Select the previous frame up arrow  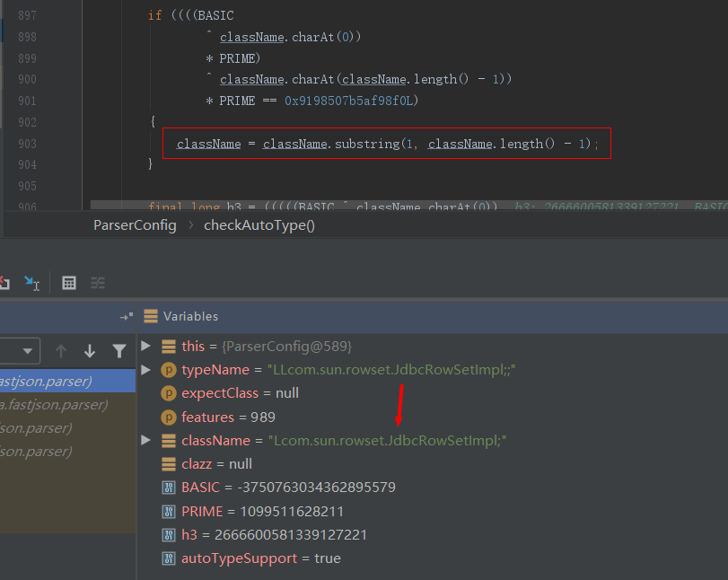(x=61, y=351)
